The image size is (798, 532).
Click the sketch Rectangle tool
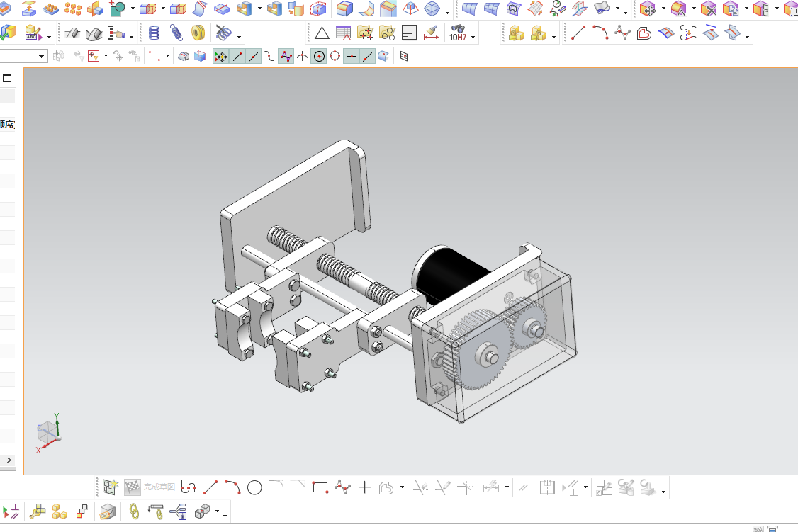tap(320, 488)
